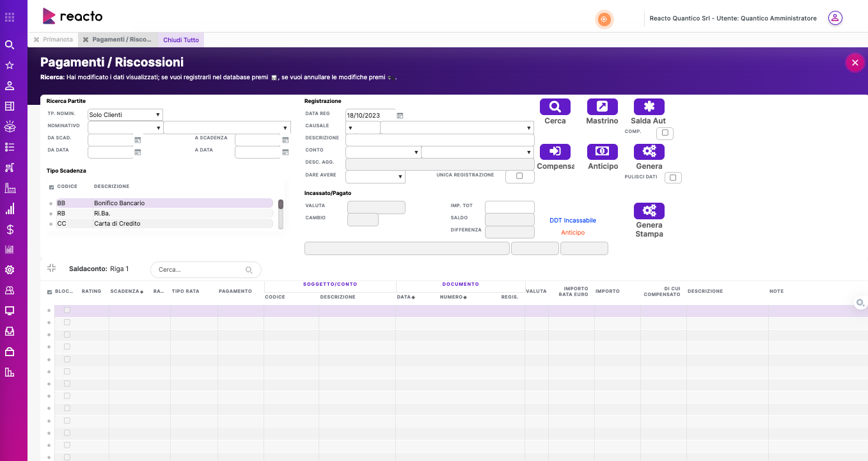
Task: Toggle select-all checkbox in Bloc. column header
Action: [50, 292]
